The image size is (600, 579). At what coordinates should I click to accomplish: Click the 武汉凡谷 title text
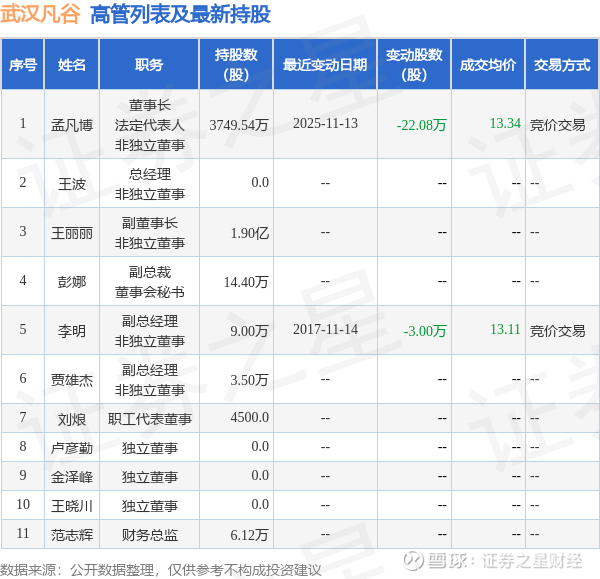(40, 14)
